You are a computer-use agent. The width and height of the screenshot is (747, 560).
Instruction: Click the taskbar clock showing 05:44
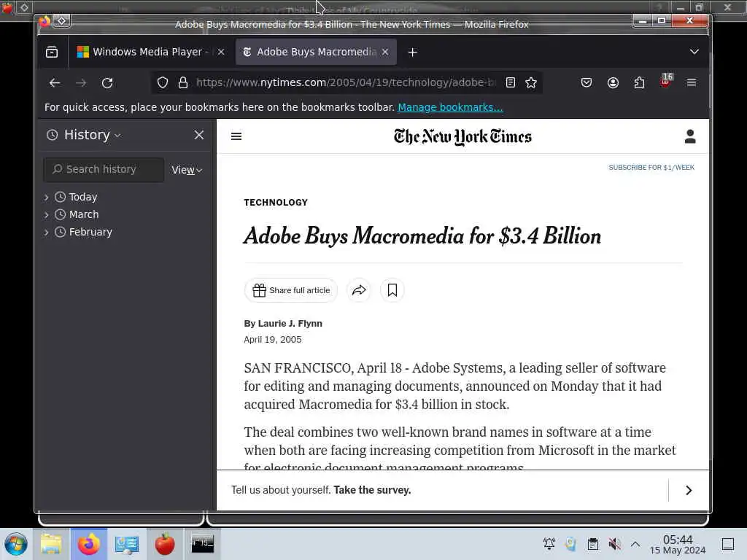coord(678,544)
